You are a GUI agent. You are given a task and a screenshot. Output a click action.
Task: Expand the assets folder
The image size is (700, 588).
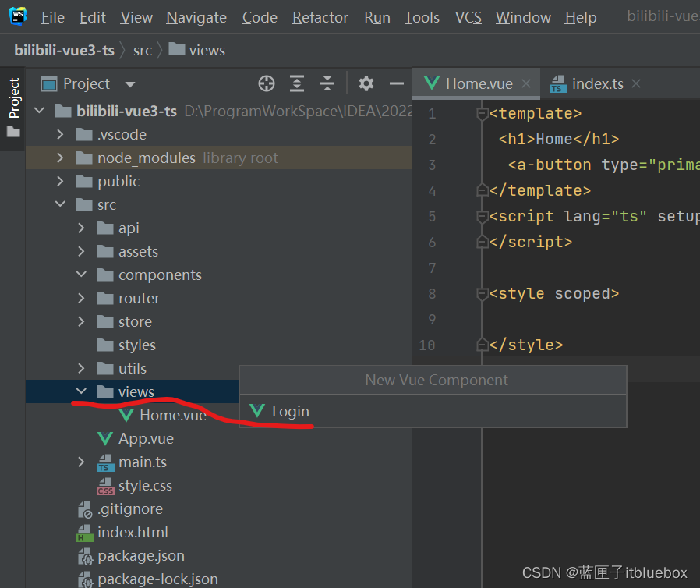81,251
